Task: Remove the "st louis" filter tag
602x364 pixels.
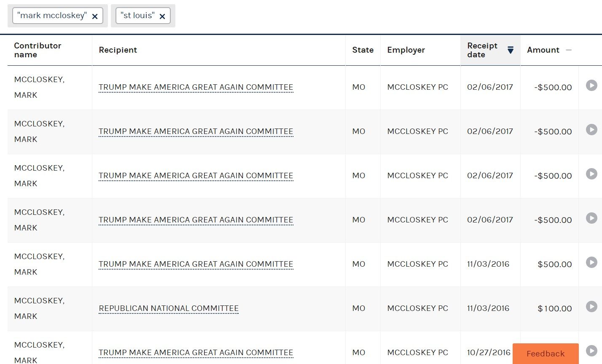Action: 162,16
